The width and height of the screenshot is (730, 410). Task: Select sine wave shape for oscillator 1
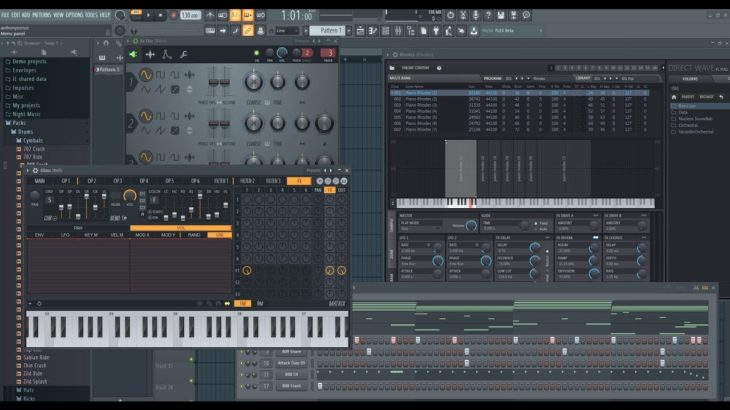146,75
